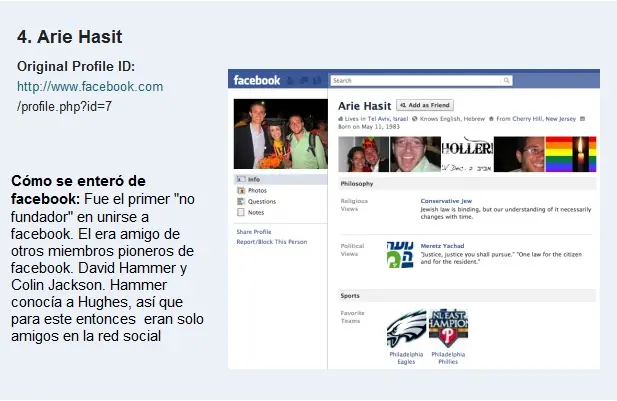The image size is (617, 401).
Task: Click the Philadelphia Eagles logo
Action: [406, 328]
